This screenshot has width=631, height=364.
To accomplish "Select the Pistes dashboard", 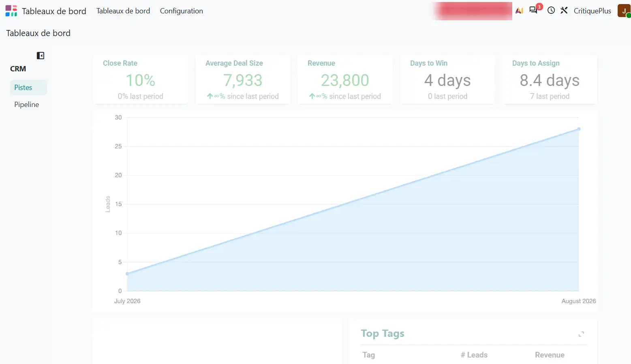I will tap(28, 88).
